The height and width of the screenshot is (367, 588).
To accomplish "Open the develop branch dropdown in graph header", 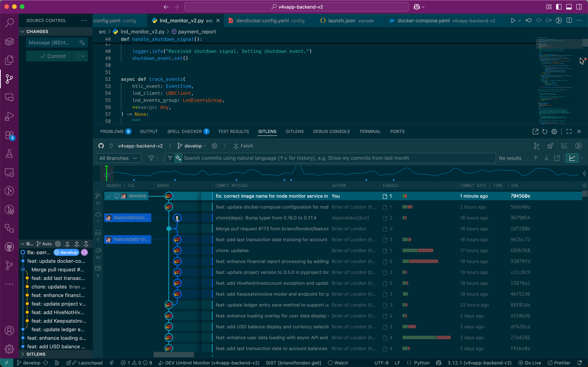I will click(x=193, y=146).
